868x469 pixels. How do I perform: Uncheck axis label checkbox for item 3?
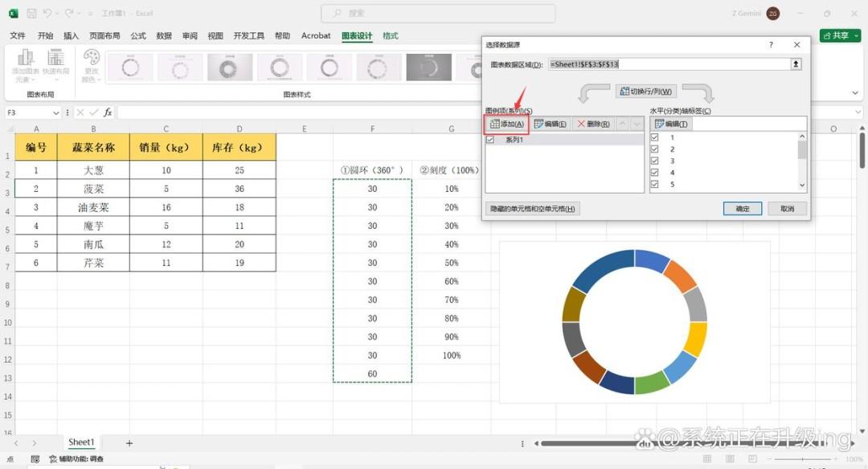[655, 161]
